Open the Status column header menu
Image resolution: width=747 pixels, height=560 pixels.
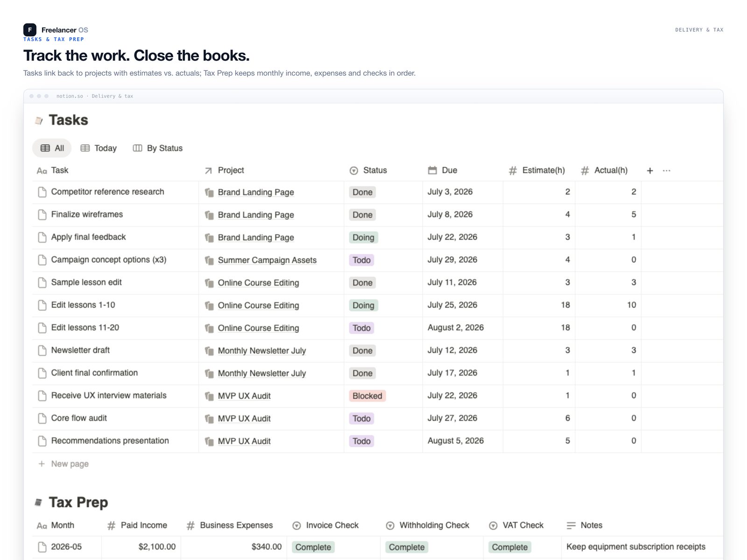click(369, 170)
